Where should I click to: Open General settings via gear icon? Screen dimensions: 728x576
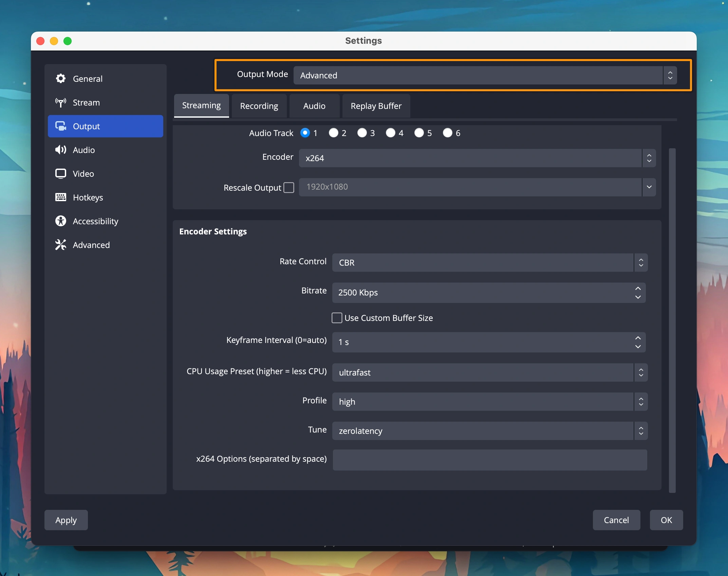tap(61, 79)
